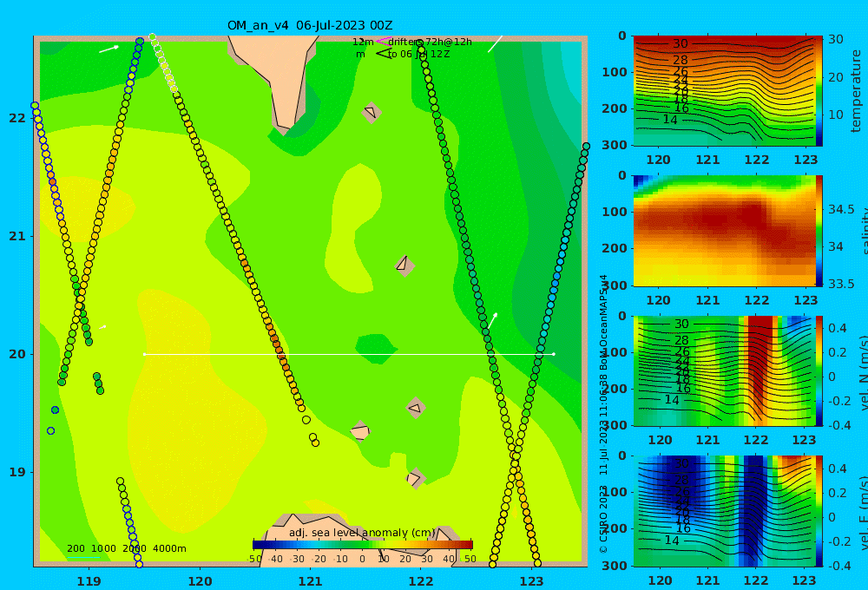Click the depth 300 tick on temperature panel
Screen dimensions: 868x590
(615, 145)
